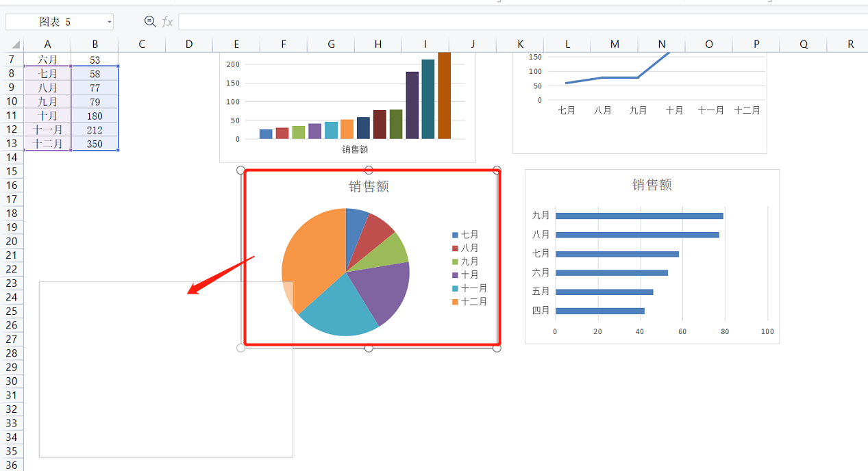Select row 7 header

click(x=12, y=60)
